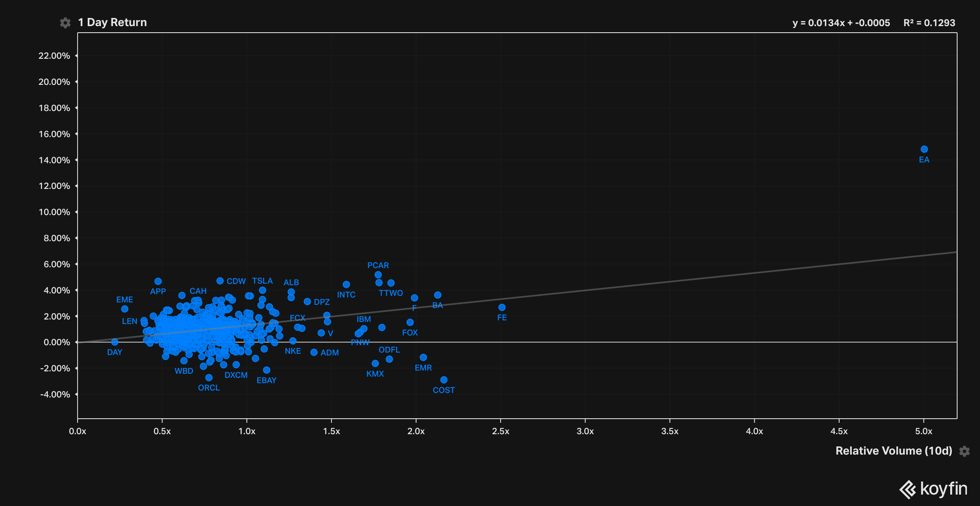
Task: Click the KMX data point
Action: click(x=375, y=364)
